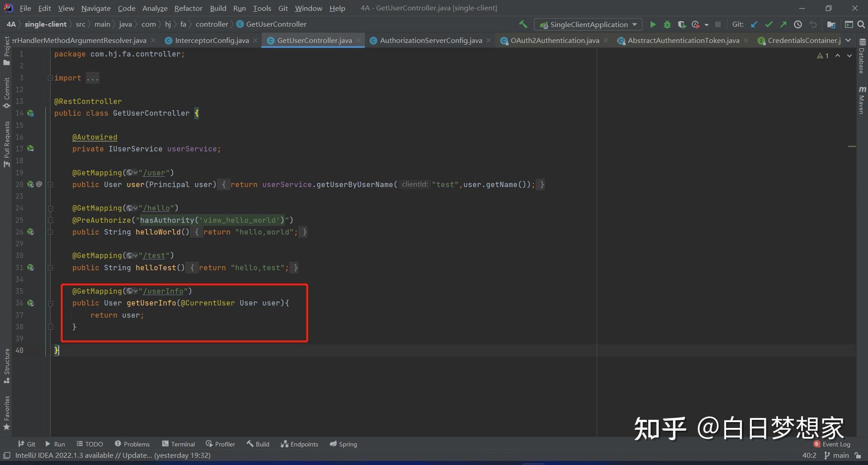The image size is (868, 465).
Task: Click the gutter icon beside the helloTest method
Action: 31,268
